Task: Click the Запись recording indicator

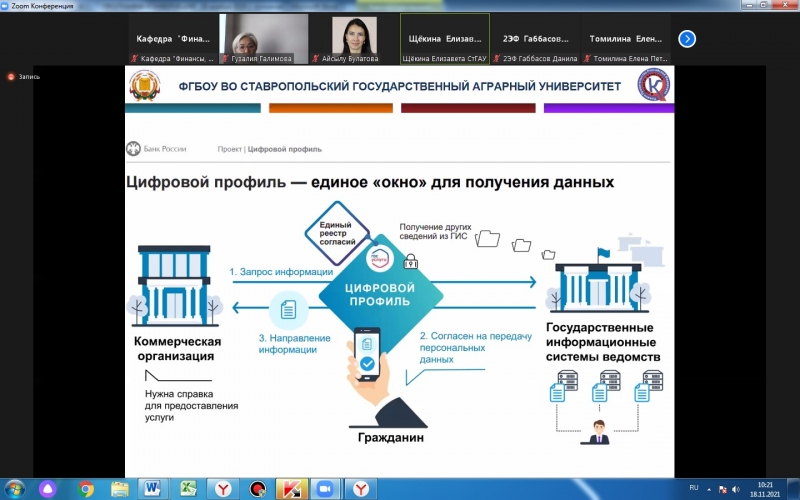Action: (23, 77)
